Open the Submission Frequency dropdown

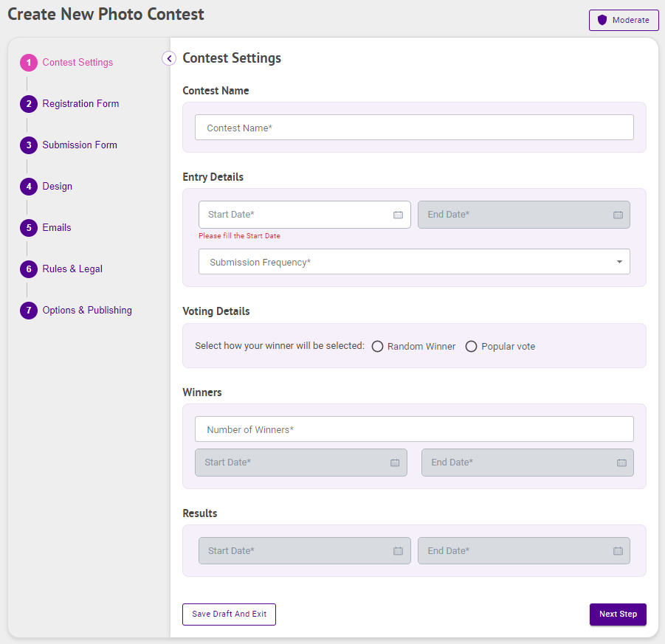414,262
